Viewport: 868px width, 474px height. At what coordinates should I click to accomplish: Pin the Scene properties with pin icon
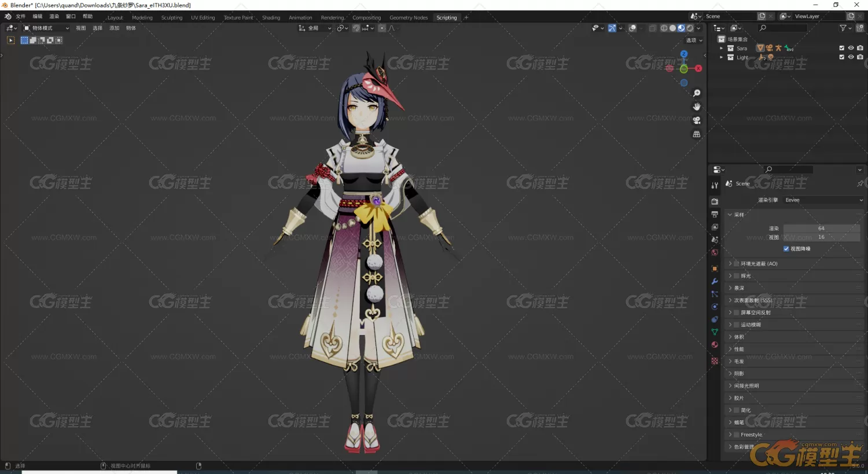coord(860,183)
